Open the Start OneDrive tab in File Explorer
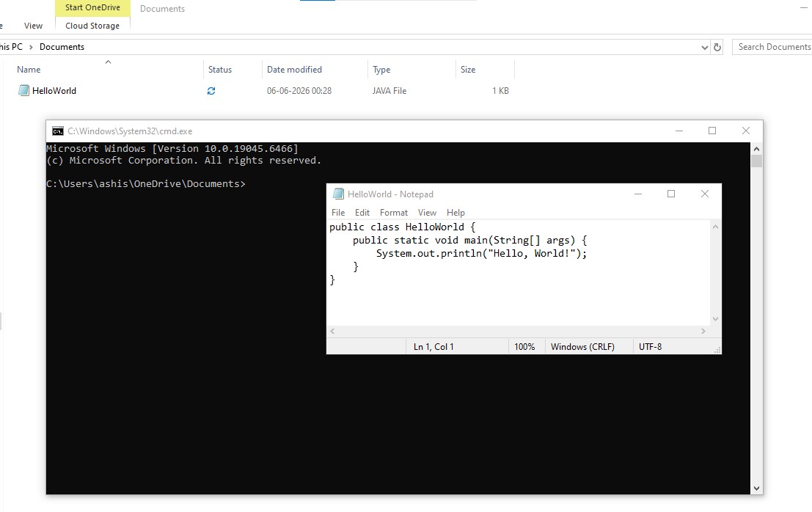The height and width of the screenshot is (512, 812). tap(92, 8)
